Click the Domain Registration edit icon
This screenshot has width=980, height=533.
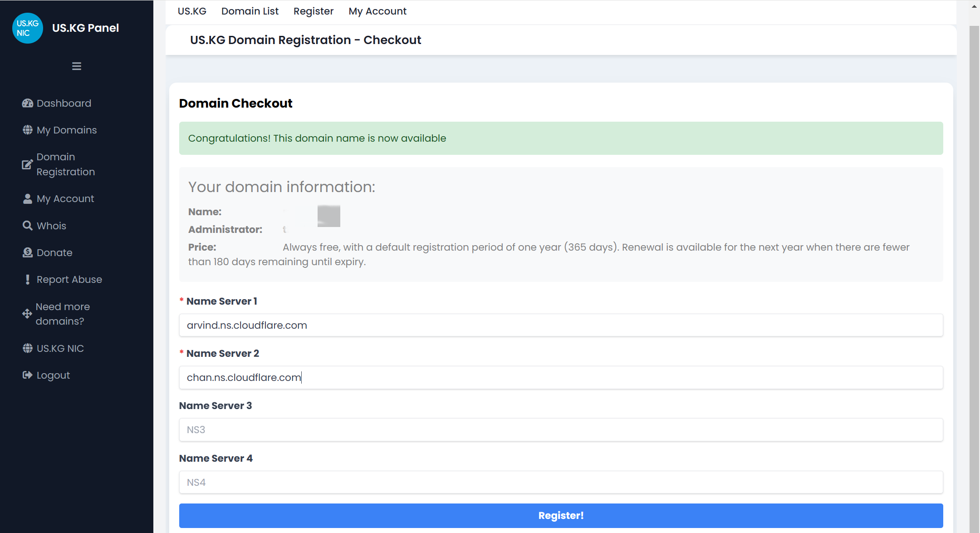click(x=28, y=164)
